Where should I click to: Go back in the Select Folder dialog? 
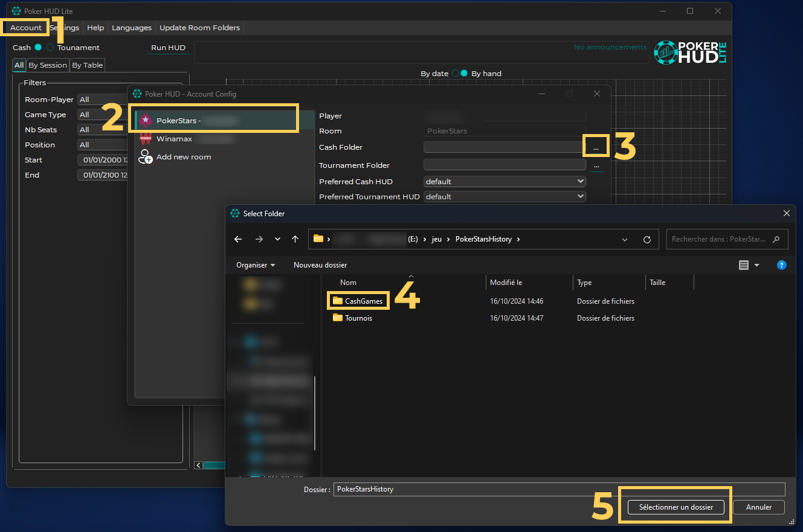coord(238,239)
